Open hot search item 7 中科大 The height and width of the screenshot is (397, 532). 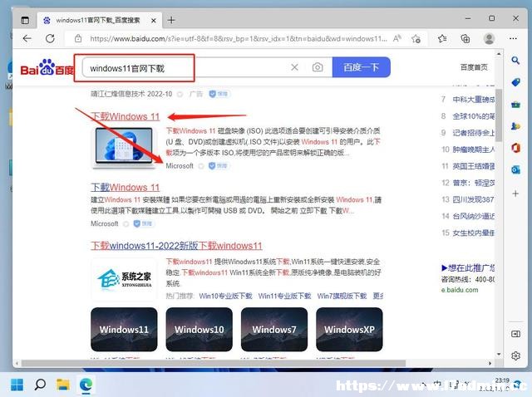click(x=473, y=100)
